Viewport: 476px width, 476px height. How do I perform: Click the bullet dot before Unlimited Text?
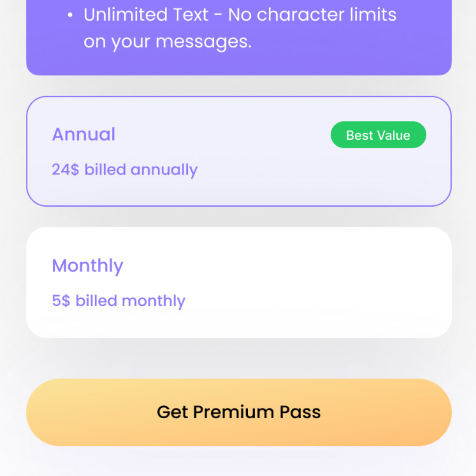point(70,15)
